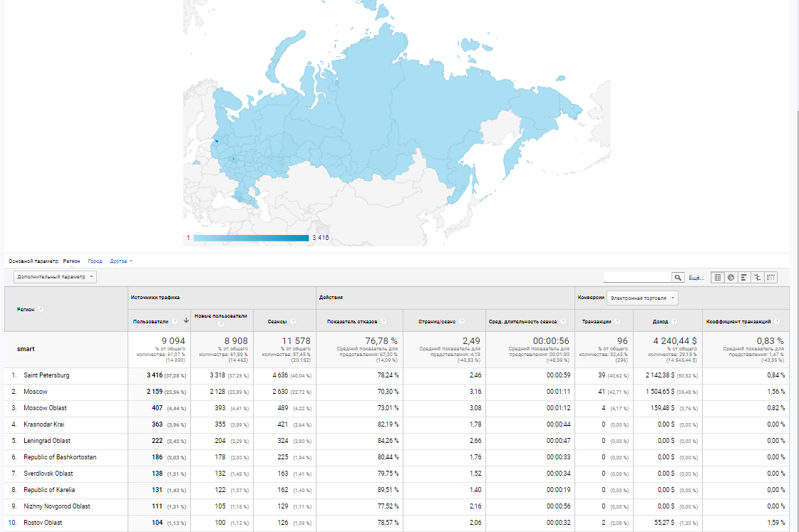Click the Действия group header
The height and width of the screenshot is (532, 799).
[331, 297]
